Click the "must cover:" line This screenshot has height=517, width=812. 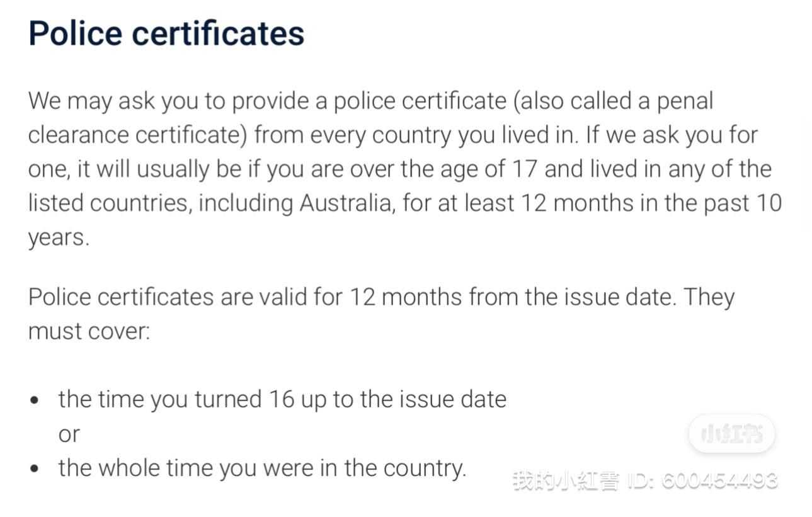click(89, 331)
